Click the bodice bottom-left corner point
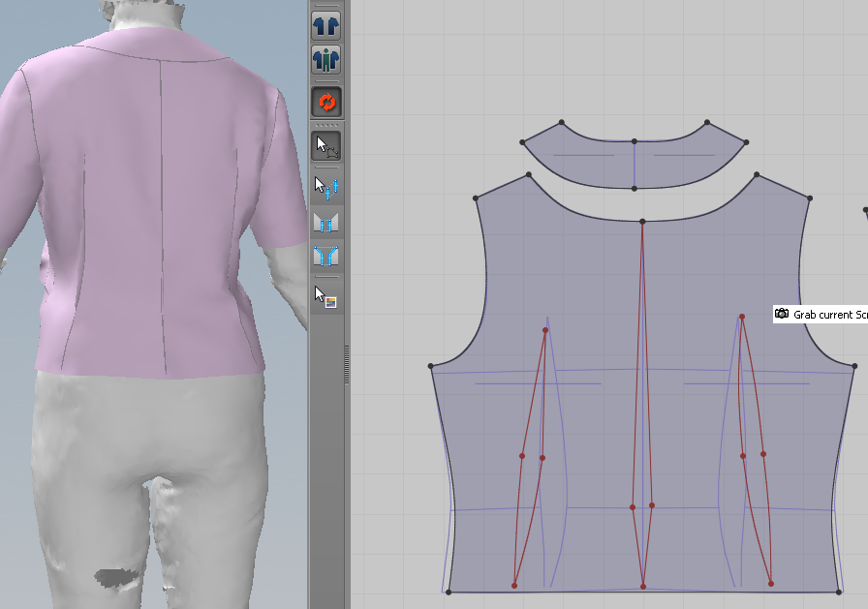 click(449, 592)
